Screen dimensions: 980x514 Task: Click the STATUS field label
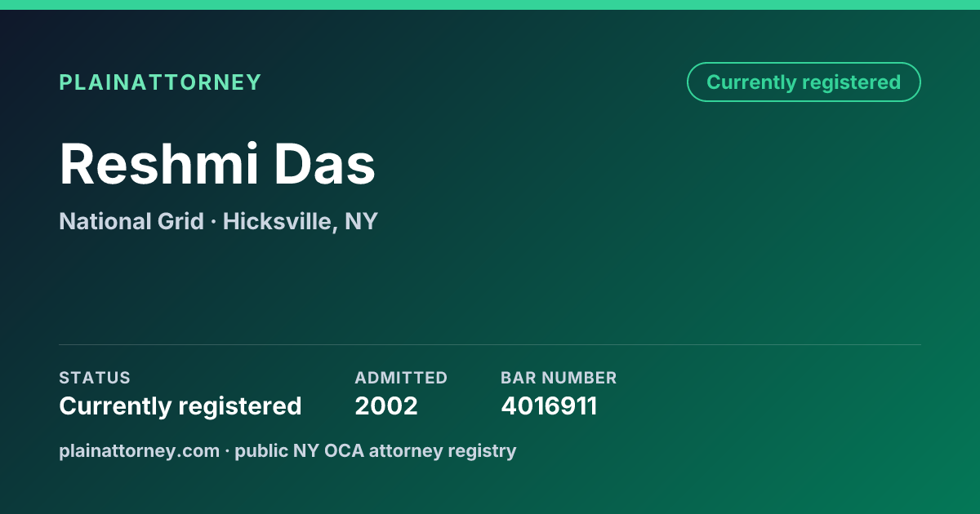click(95, 378)
